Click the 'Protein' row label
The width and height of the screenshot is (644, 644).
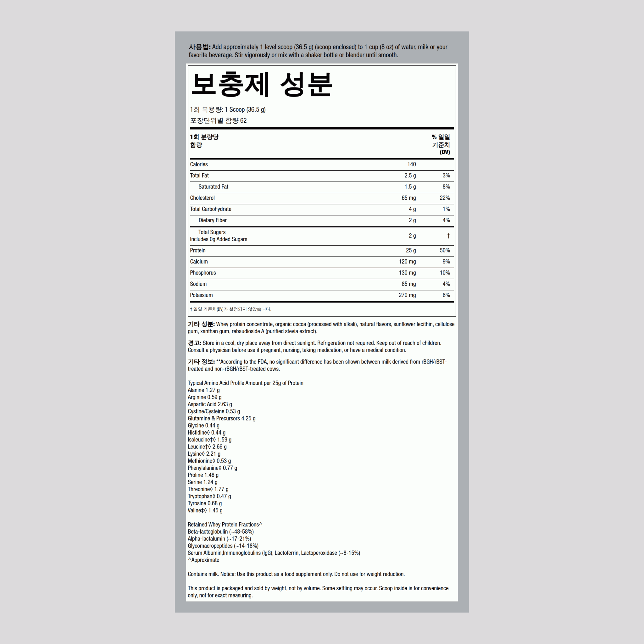(x=198, y=251)
